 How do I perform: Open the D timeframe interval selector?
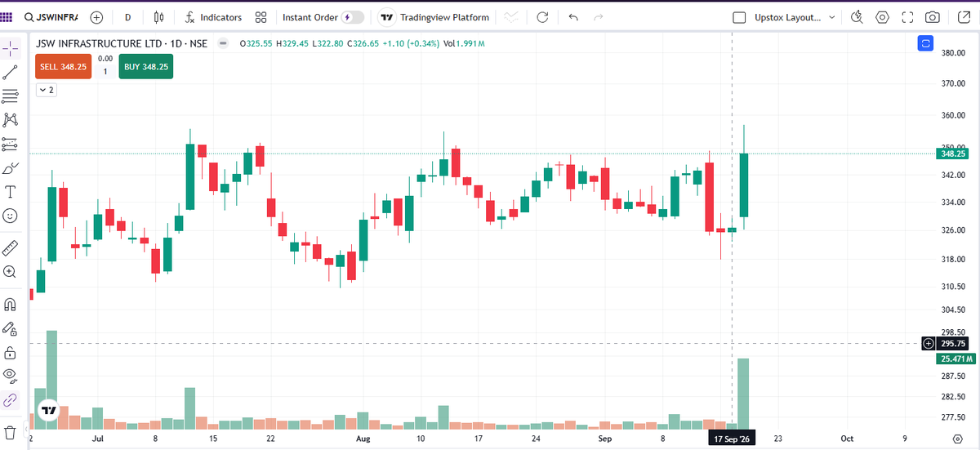pyautogui.click(x=127, y=17)
